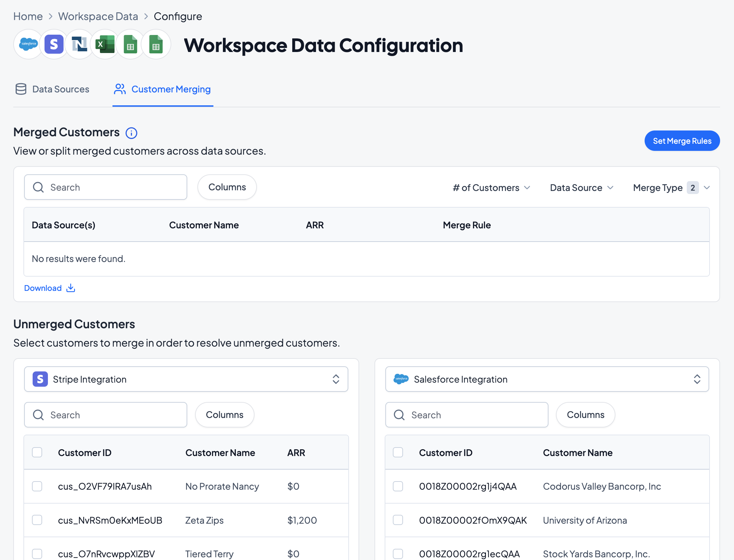Click the Data Sources database icon
This screenshot has width=734, height=560.
click(x=21, y=89)
